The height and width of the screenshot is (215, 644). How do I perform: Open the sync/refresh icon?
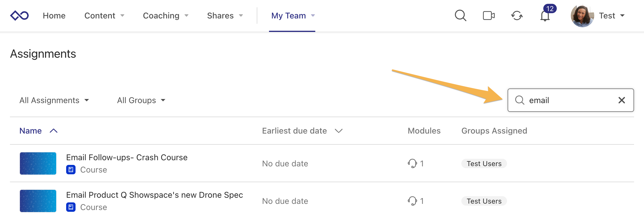coord(517,16)
